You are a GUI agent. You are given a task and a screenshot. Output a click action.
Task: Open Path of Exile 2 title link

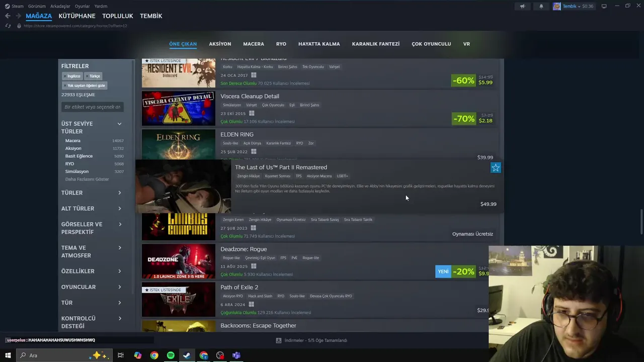239,287
